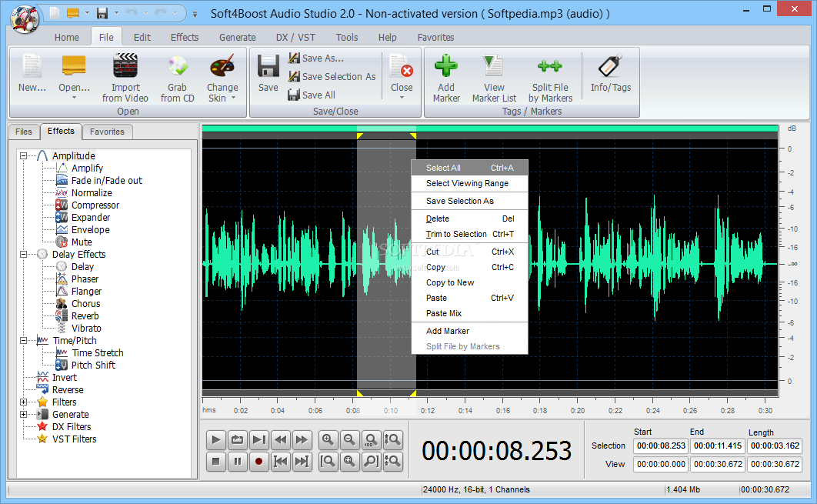Open Quick Access Toolbar customize dropdown

coord(195,15)
